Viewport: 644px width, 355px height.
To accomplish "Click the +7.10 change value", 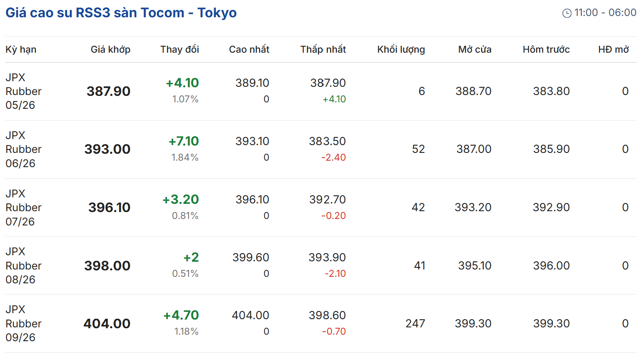I will pos(184,141).
